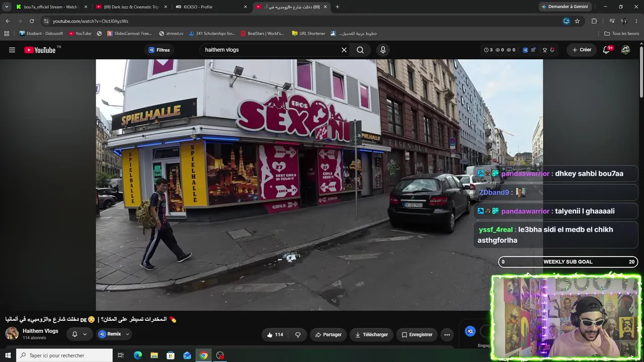Save video with Enregistrer button
The image size is (644, 362).
click(x=417, y=334)
